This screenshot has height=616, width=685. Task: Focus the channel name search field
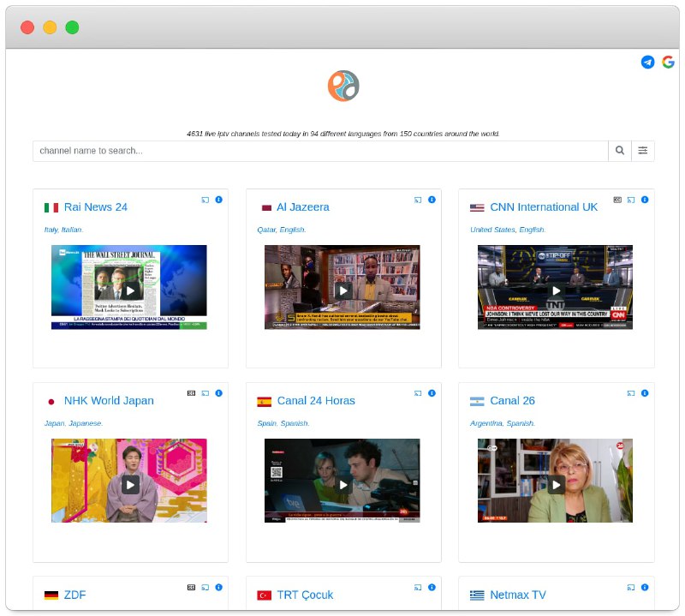(320, 151)
